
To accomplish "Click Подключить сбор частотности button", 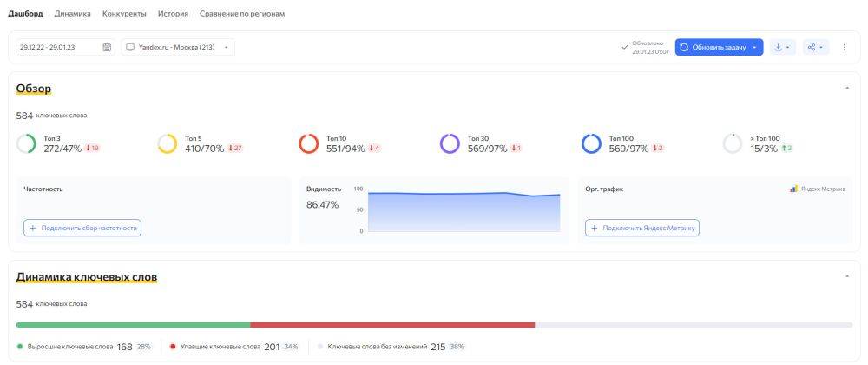I will 82,228.
